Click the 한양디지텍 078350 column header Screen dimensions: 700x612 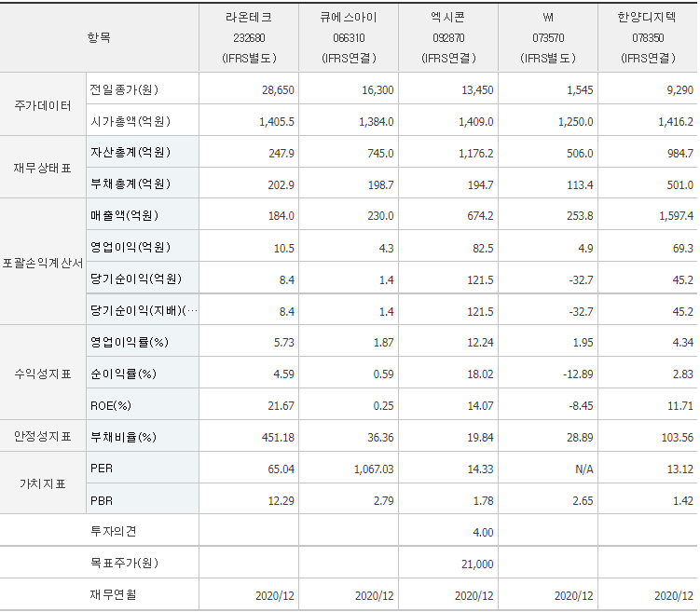click(x=647, y=37)
